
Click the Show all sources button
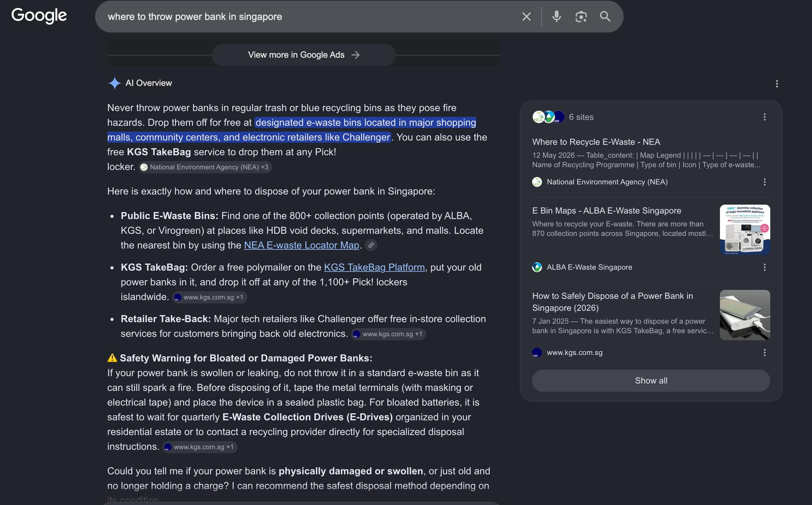[x=651, y=380]
